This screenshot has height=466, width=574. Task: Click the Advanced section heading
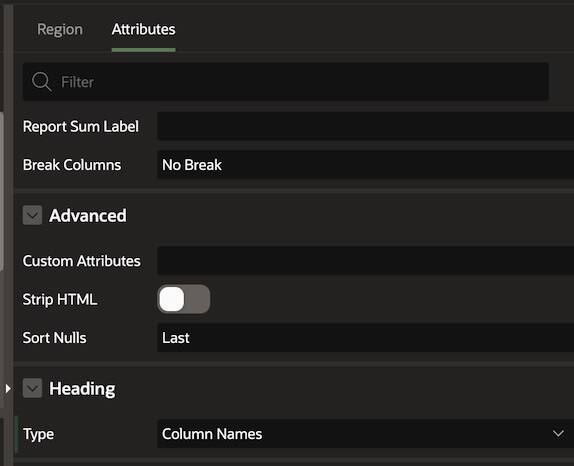point(88,215)
